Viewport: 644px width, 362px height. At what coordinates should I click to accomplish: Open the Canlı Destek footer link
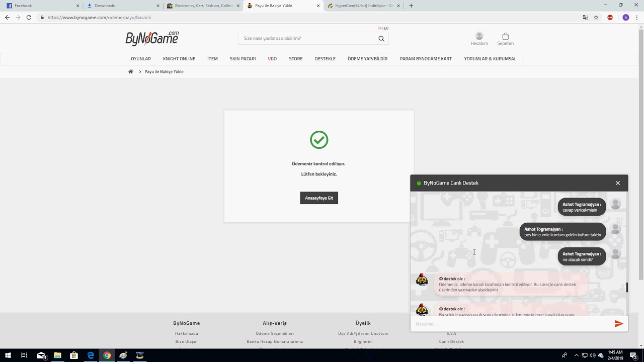[451, 341]
